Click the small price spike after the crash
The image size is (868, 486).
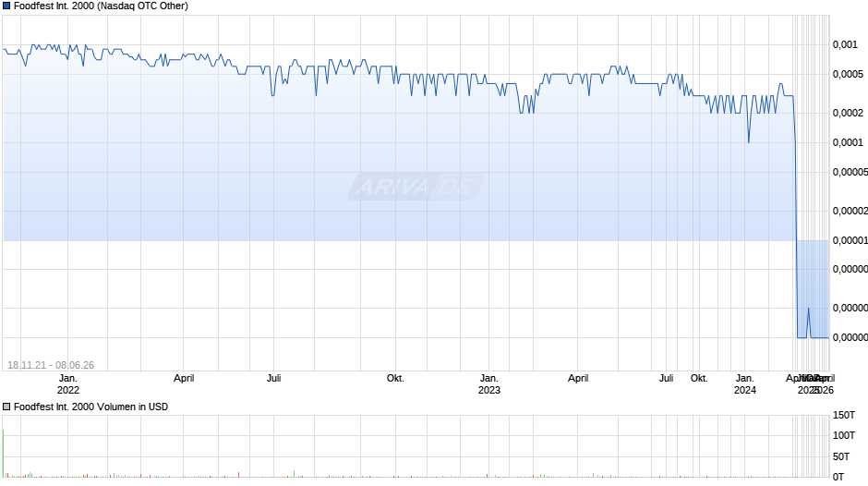808,322
